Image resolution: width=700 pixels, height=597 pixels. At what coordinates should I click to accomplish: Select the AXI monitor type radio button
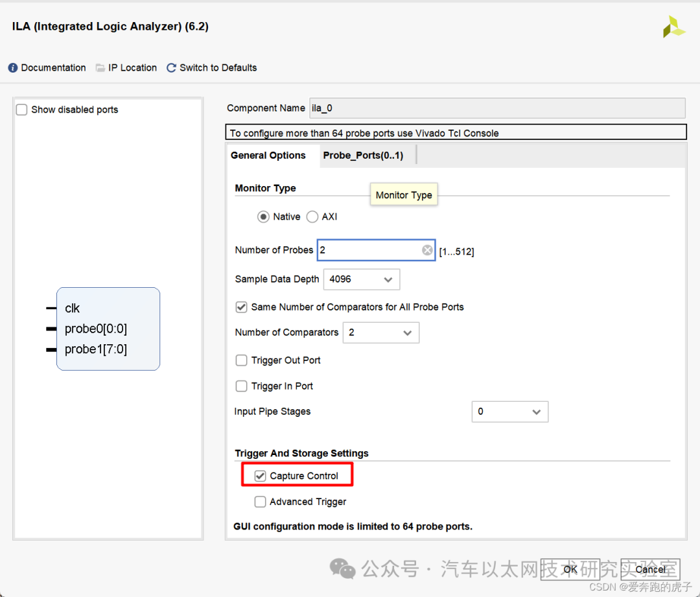[x=312, y=217]
